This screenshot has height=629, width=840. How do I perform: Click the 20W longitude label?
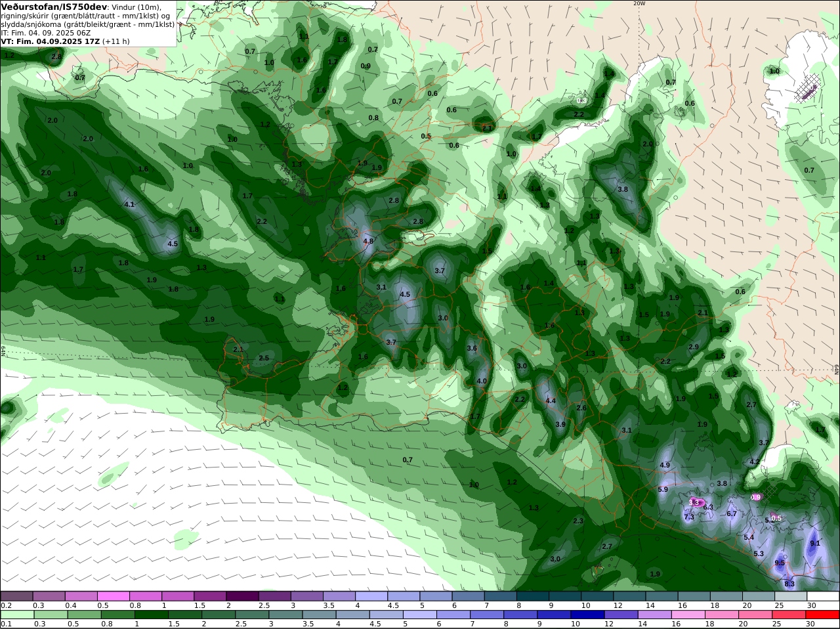click(639, 3)
